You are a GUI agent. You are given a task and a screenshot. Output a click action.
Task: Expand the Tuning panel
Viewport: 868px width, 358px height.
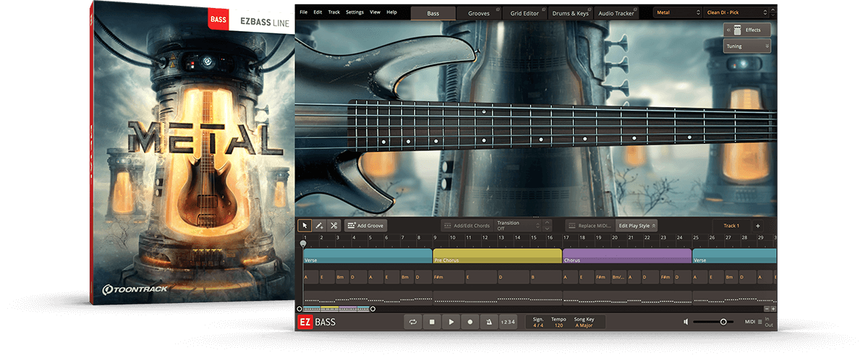click(x=746, y=46)
